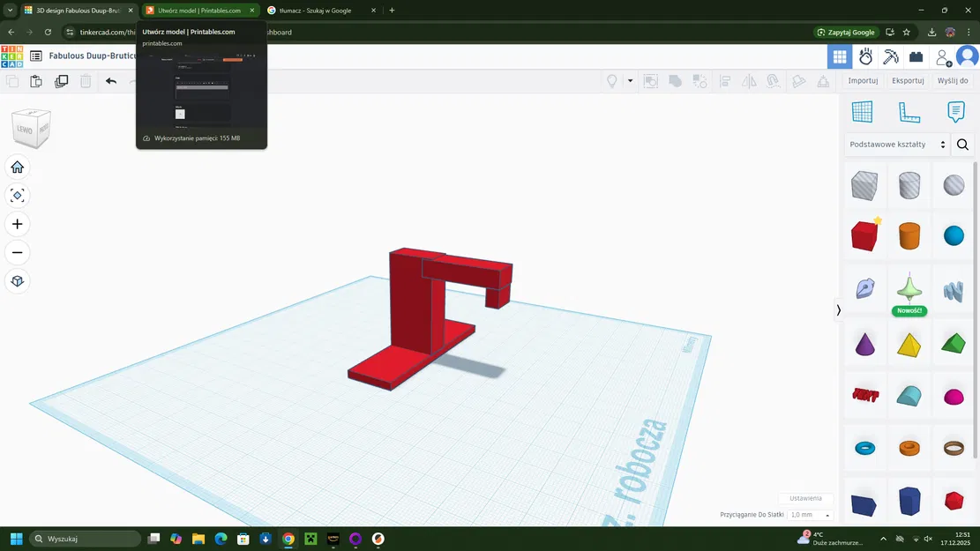Click the Duplicate and repeat icon
Screen dimensions: 980x551
[61, 81]
